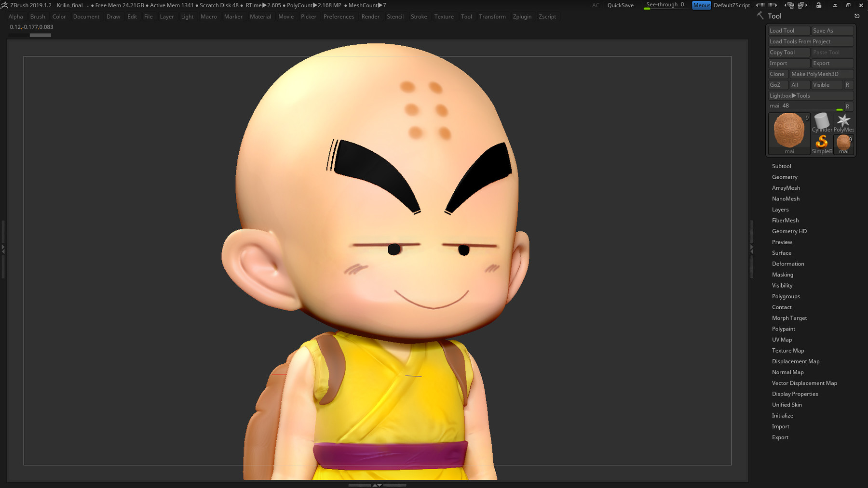
Task: Click the Tool palette title text
Action: [x=774, y=16]
